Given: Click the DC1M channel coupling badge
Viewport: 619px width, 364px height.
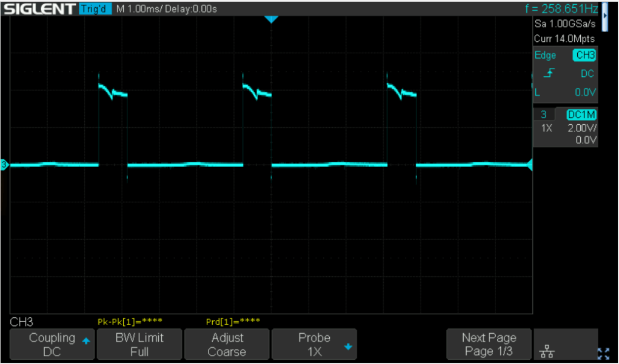Looking at the screenshot, I should pos(580,114).
